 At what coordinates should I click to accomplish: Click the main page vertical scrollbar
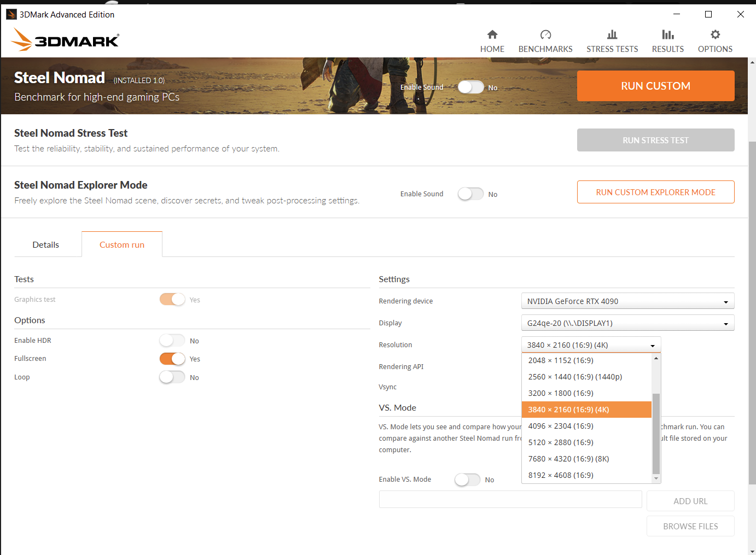tap(752, 313)
